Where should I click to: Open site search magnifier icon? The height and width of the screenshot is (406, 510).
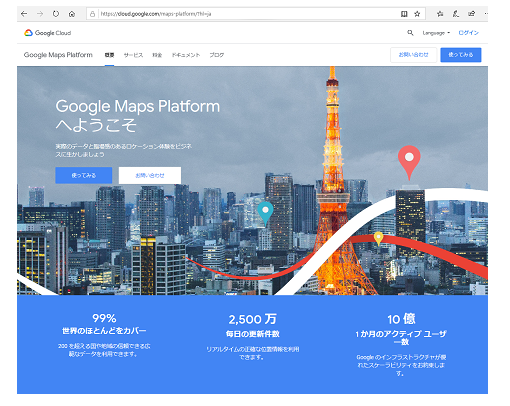tap(410, 33)
